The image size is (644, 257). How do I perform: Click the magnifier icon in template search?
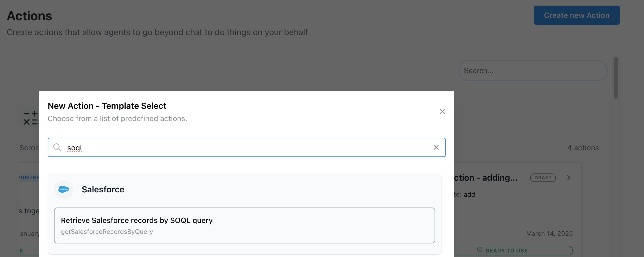pos(57,147)
